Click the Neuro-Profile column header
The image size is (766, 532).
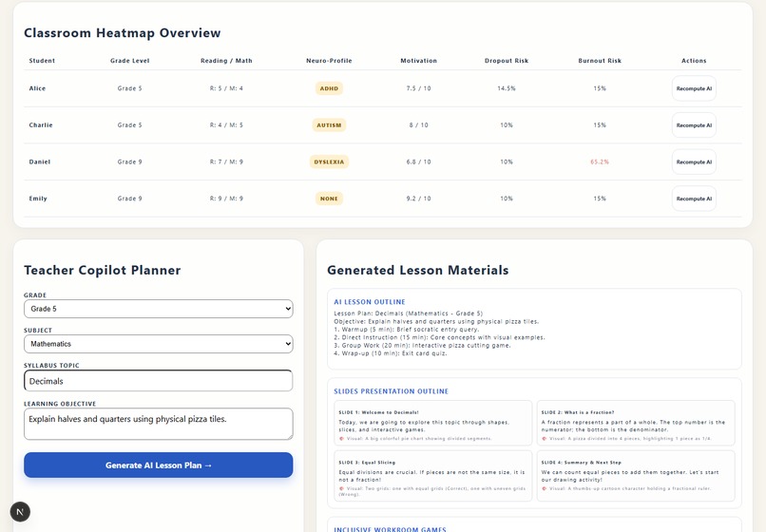coord(329,61)
